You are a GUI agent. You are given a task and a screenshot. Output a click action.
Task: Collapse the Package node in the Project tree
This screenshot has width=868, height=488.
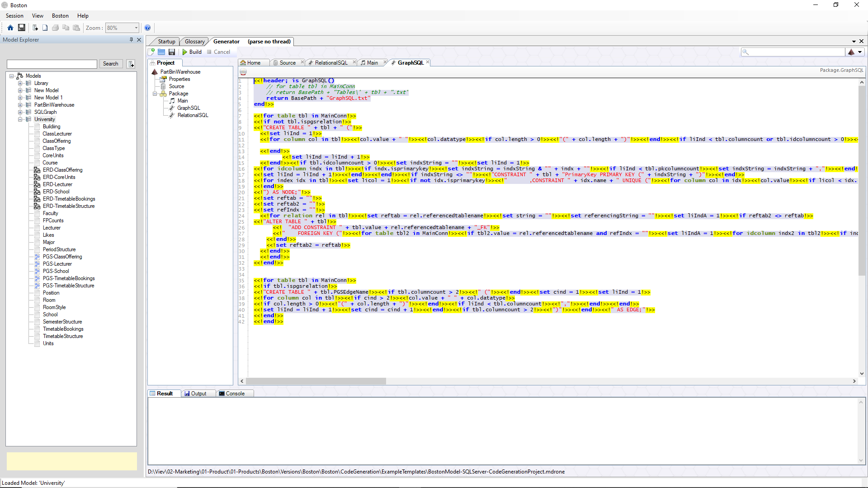pyautogui.click(x=155, y=94)
